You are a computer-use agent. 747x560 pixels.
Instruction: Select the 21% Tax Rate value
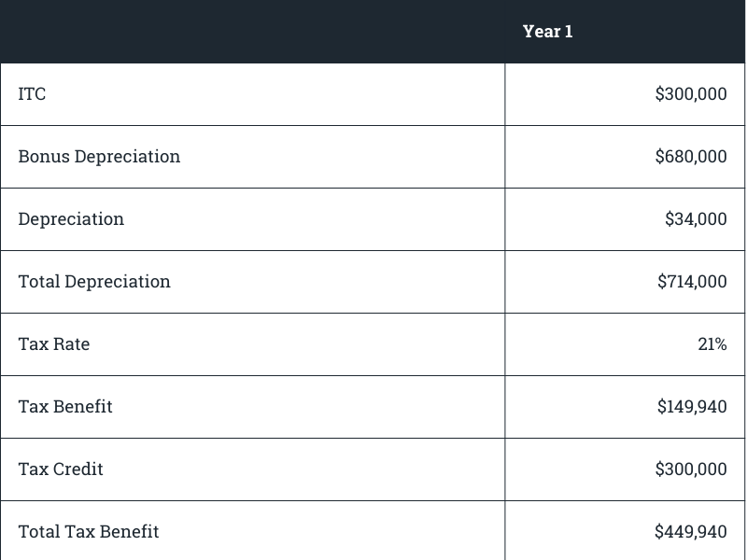[x=712, y=343]
